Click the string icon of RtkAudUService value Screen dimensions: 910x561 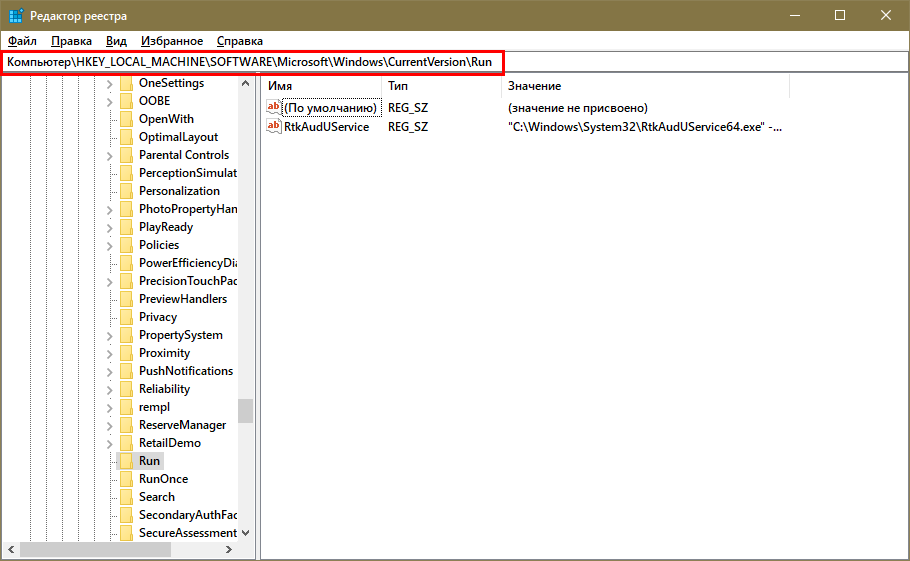[x=275, y=127]
